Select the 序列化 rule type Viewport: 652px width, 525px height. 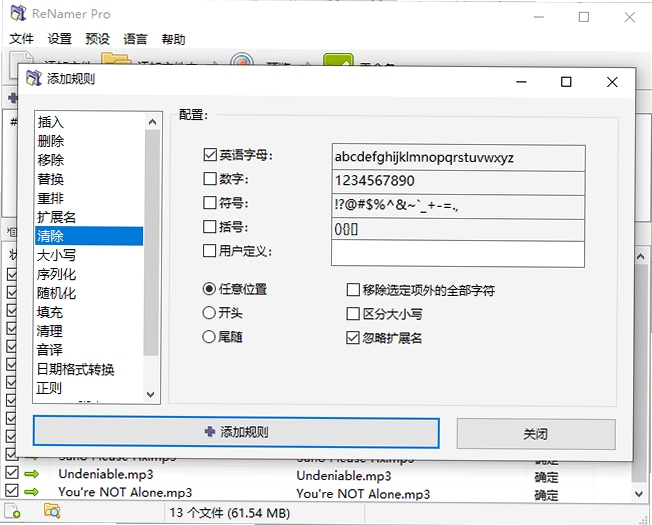click(89, 274)
